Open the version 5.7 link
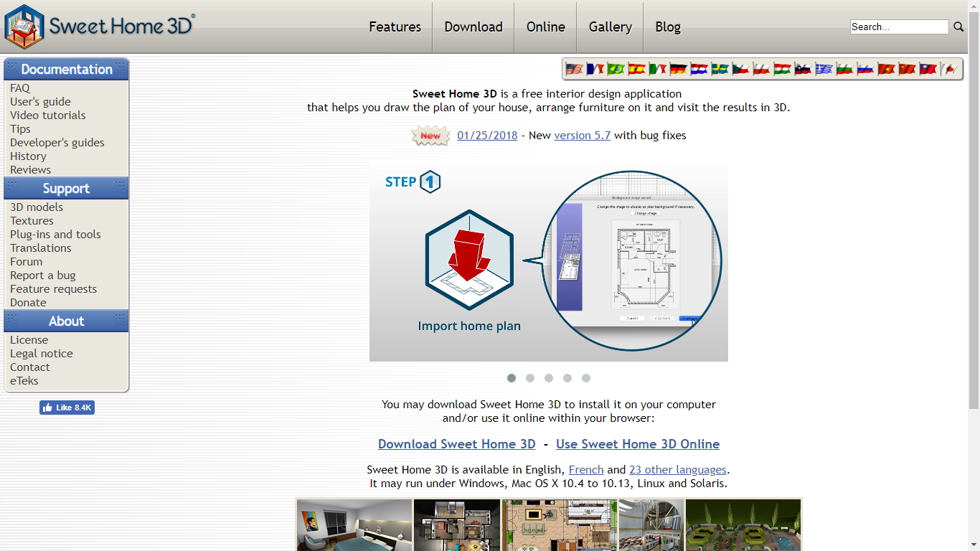 pyautogui.click(x=582, y=136)
